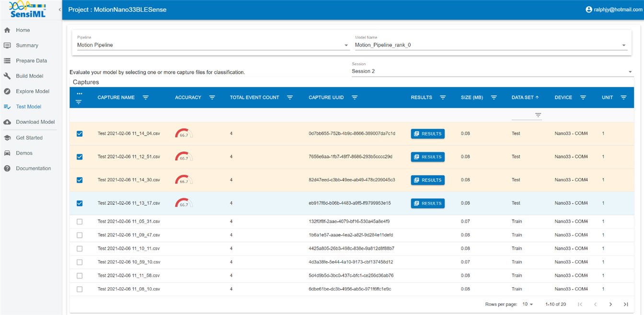Screen dimensions: 644x315
Task: Navigate to Build Model in sidebar
Action: pos(29,76)
